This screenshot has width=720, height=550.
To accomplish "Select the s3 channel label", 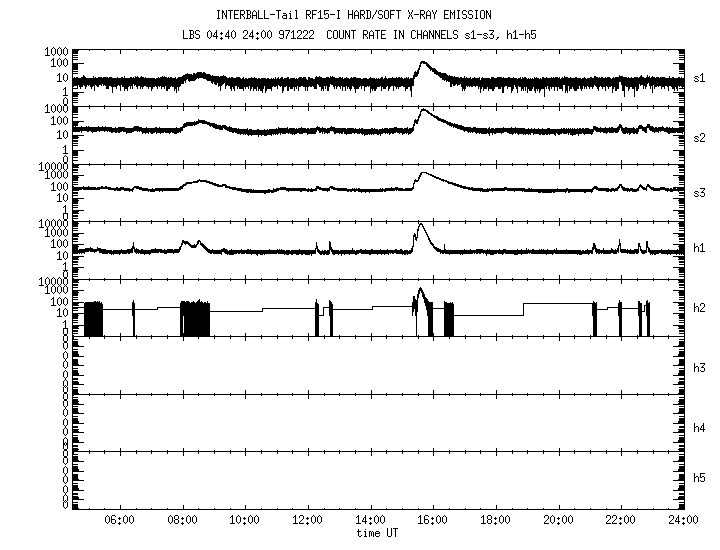I will (699, 195).
